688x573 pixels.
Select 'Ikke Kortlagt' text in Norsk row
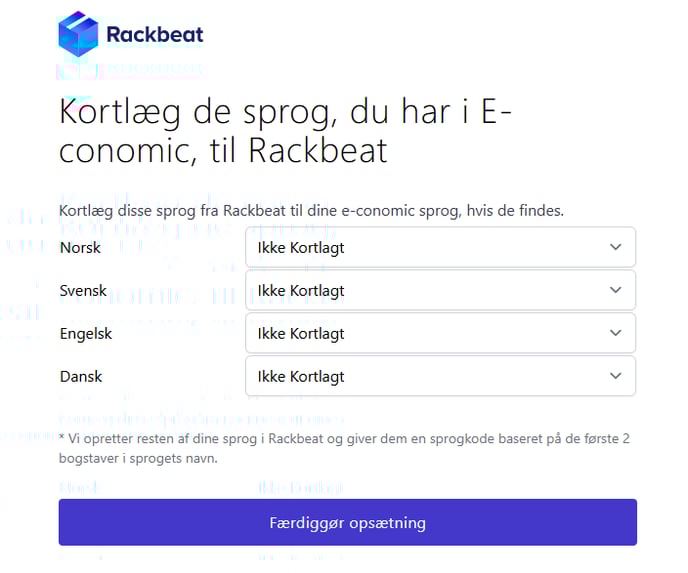point(301,247)
